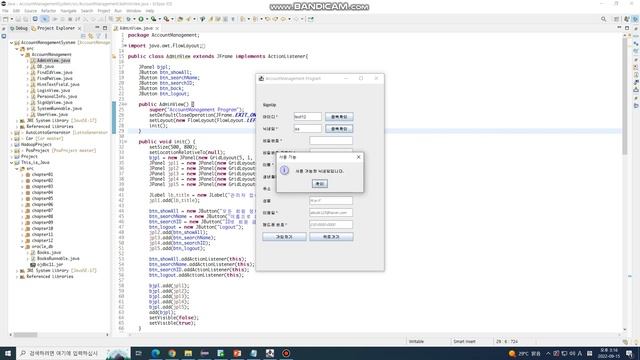
Task: Open Microsoft Edge from the taskbar
Action: 156,353
